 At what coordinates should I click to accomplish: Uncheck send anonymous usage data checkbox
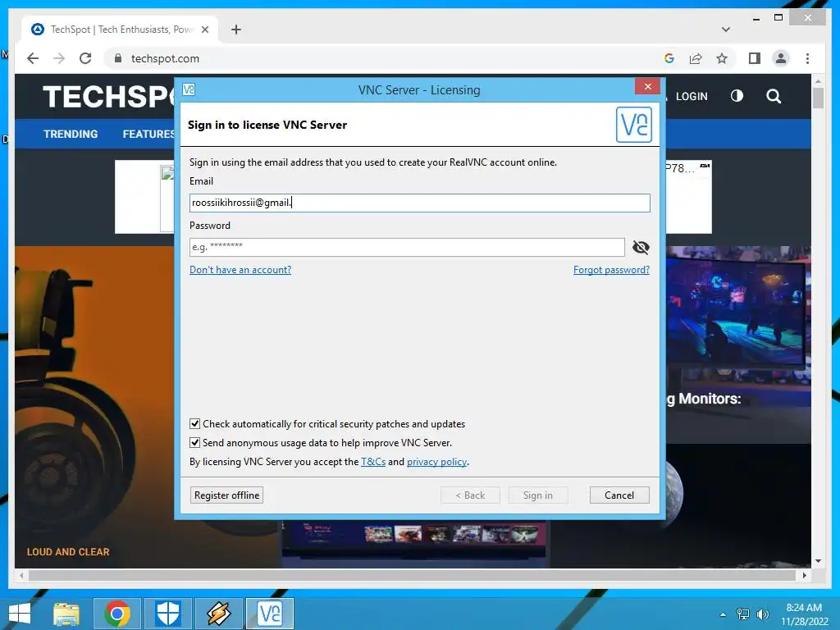click(x=195, y=442)
